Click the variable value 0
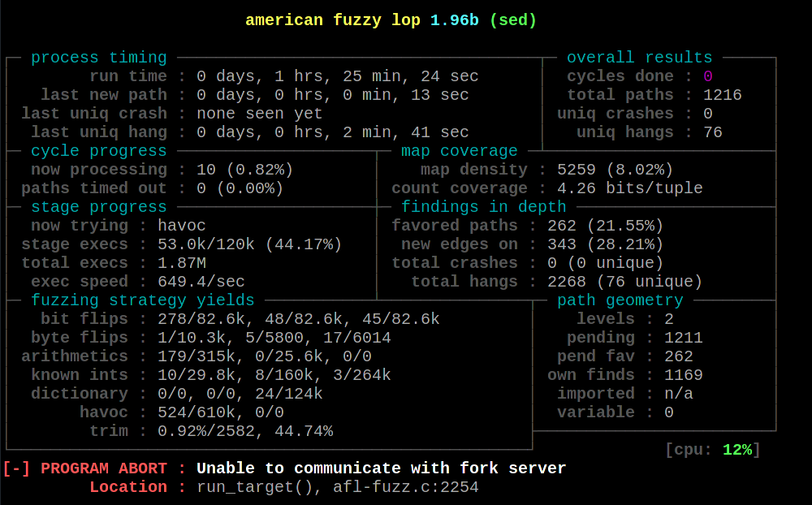This screenshot has width=812, height=505. [669, 412]
